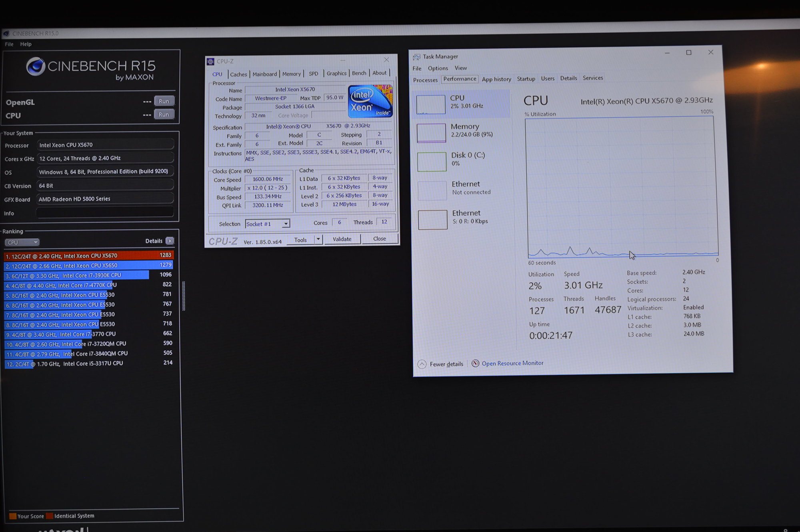
Task: Open the App history tab
Action: click(x=496, y=79)
